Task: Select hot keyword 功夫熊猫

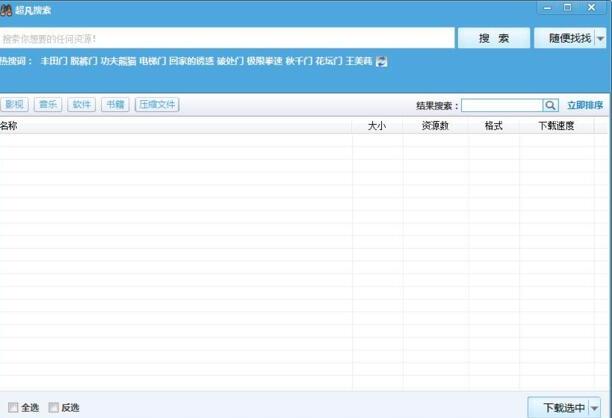Action: pyautogui.click(x=118, y=61)
